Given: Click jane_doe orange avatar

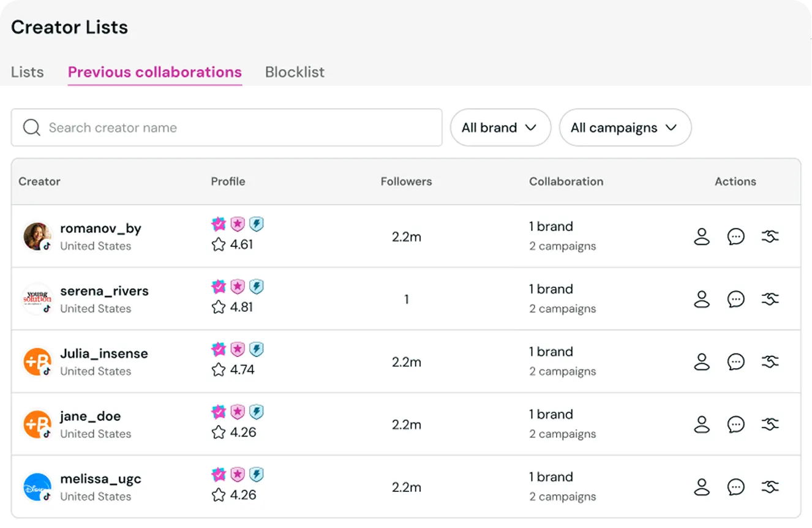Looking at the screenshot, I should [x=37, y=424].
